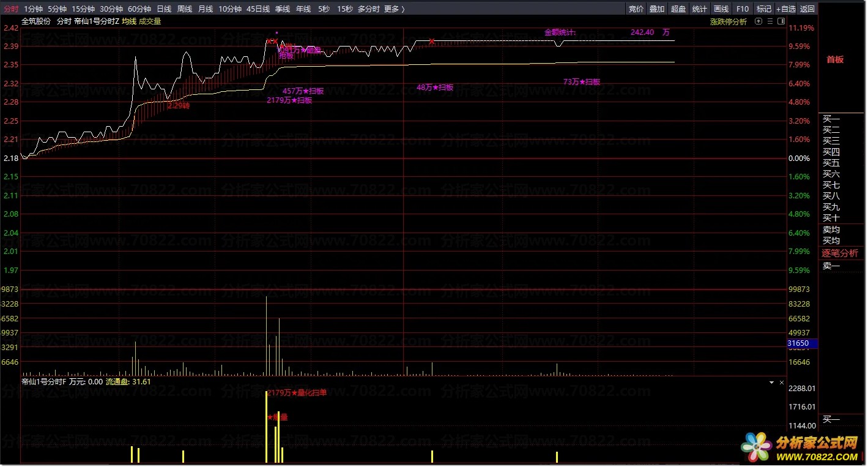This screenshot has width=868, height=467.
Task: Add stock via +自选 button
Action: [x=786, y=9]
